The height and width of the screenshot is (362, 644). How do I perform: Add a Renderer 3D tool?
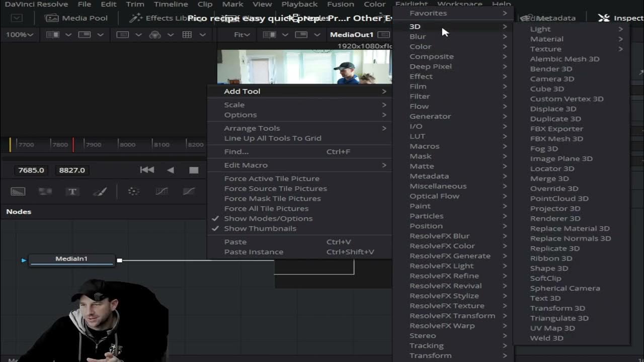[572, 218]
